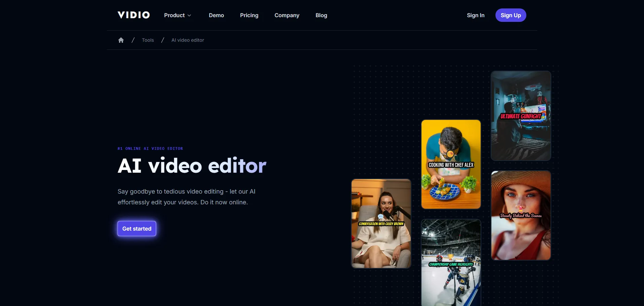Open the Ultimate Gunfight video thumbnail
The image size is (644, 306).
[x=521, y=115]
